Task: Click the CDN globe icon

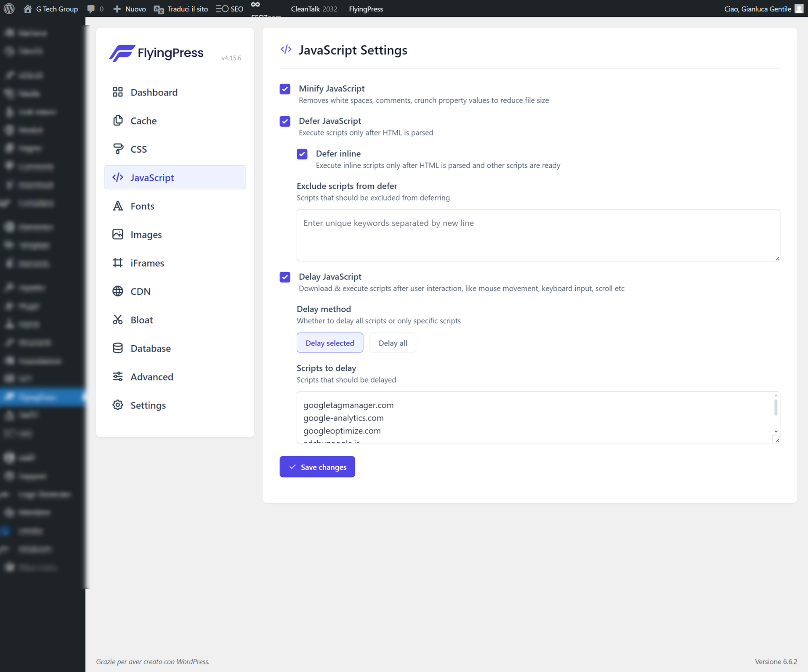Action: [117, 291]
